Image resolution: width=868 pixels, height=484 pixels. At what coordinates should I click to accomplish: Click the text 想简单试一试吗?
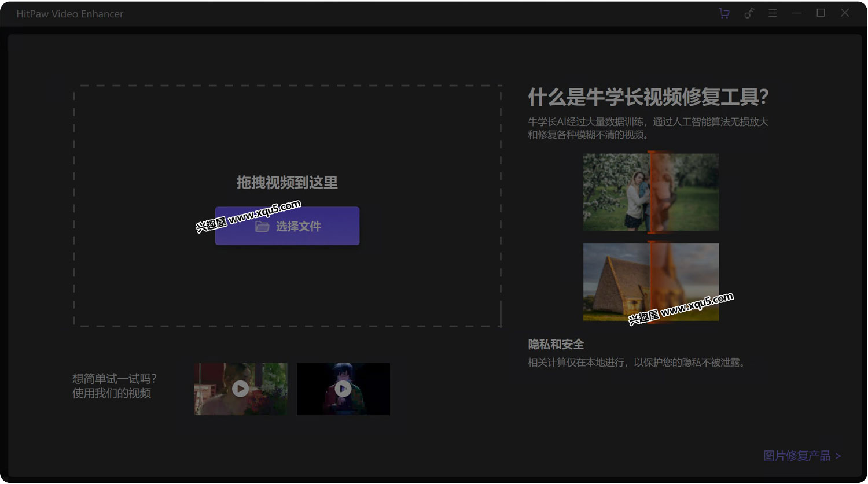point(114,379)
